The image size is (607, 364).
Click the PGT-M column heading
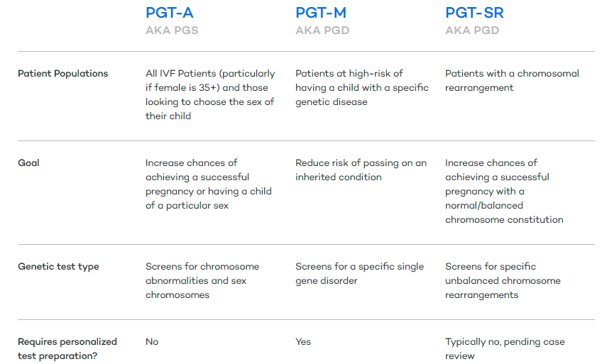[320, 13]
